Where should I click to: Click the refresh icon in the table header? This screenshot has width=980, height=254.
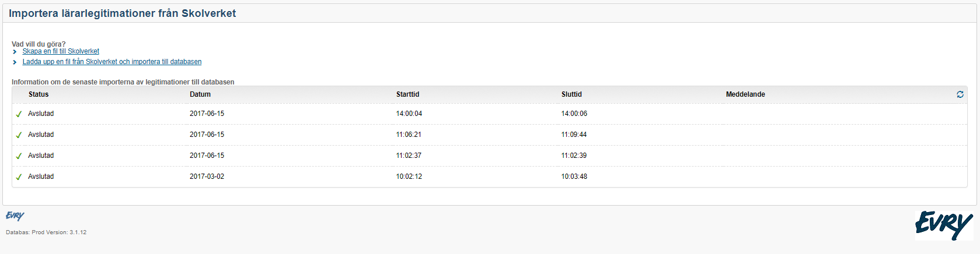point(960,94)
